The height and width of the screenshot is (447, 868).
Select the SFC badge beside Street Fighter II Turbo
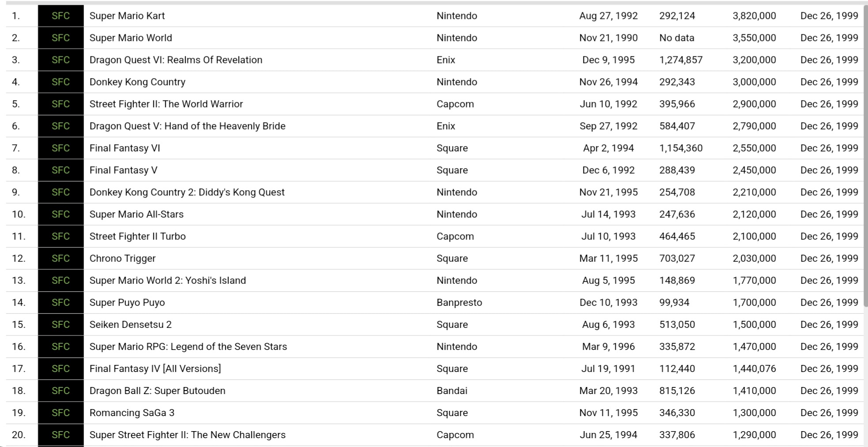[61, 237]
